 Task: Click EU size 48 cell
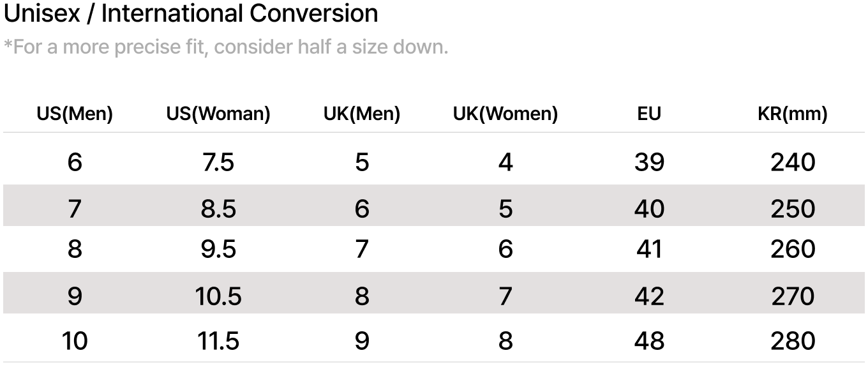tap(649, 341)
